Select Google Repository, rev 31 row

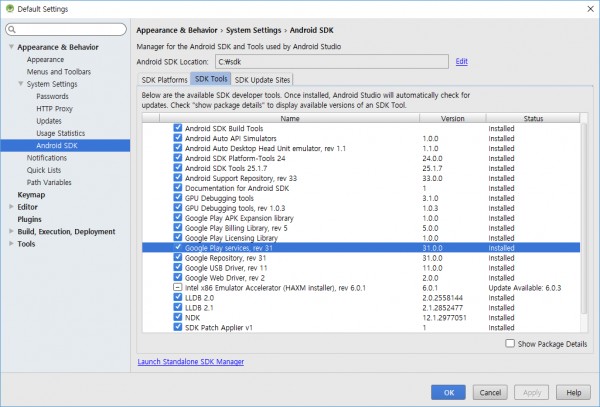361,257
